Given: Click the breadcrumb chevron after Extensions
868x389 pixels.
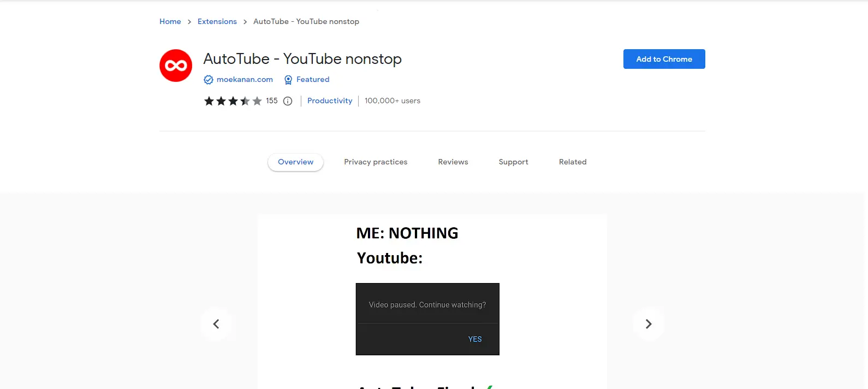Looking at the screenshot, I should (x=245, y=22).
